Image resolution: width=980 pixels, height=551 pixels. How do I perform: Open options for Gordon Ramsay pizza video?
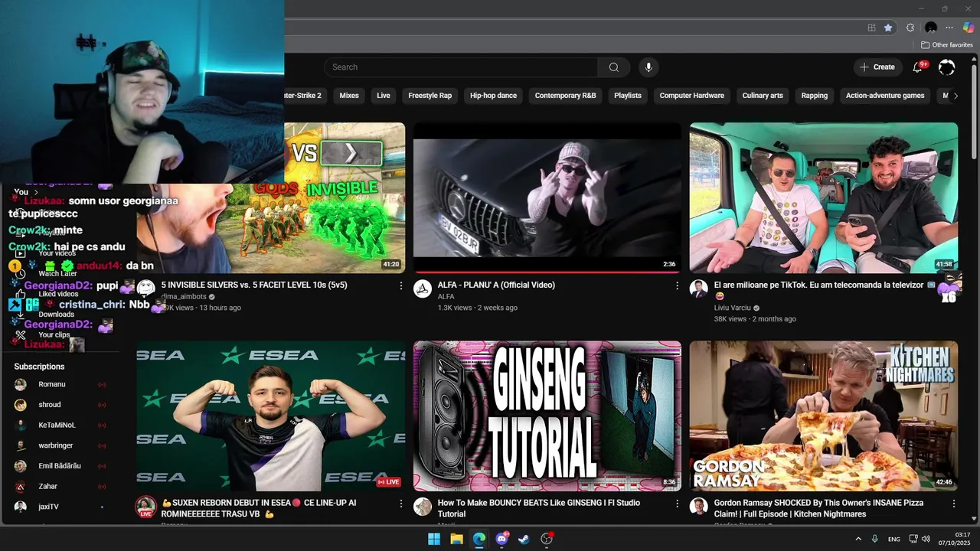click(x=954, y=504)
